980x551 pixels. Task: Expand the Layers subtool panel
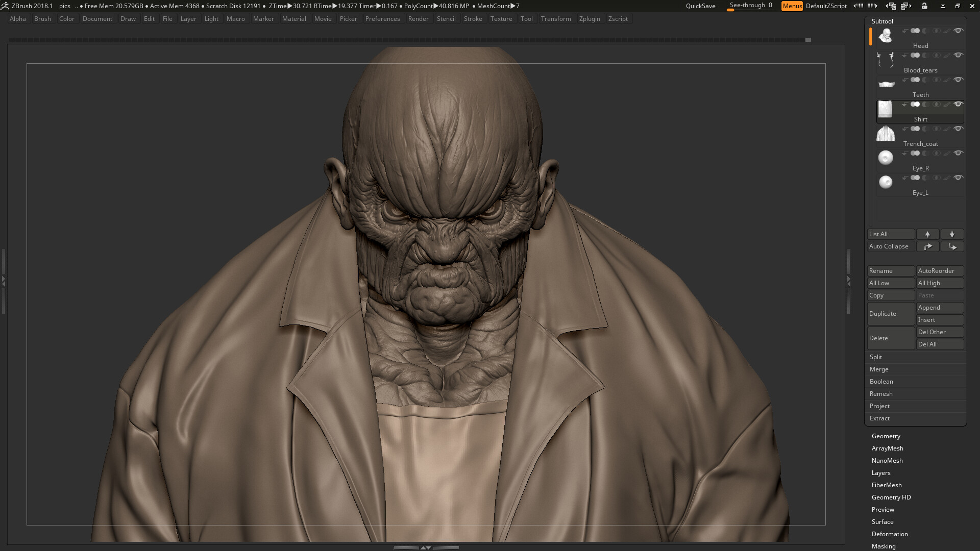click(x=881, y=472)
